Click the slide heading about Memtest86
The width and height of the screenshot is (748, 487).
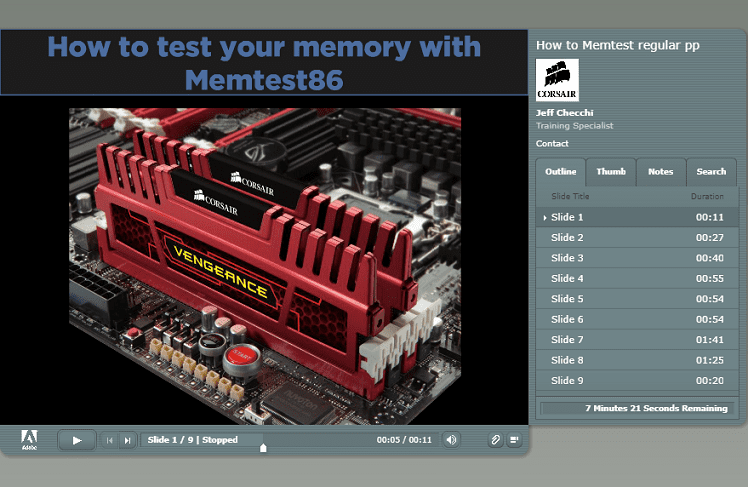coord(264,63)
